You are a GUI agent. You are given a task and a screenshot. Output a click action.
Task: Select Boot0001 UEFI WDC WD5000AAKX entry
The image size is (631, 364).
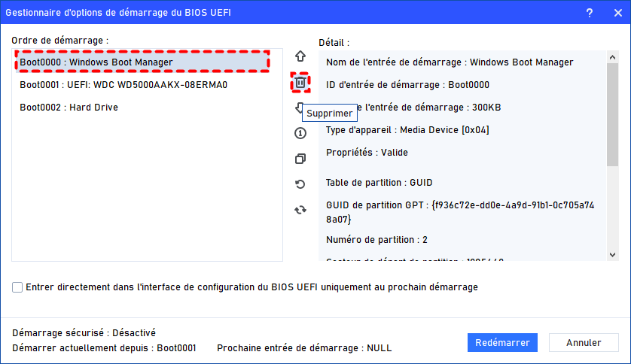coord(123,85)
